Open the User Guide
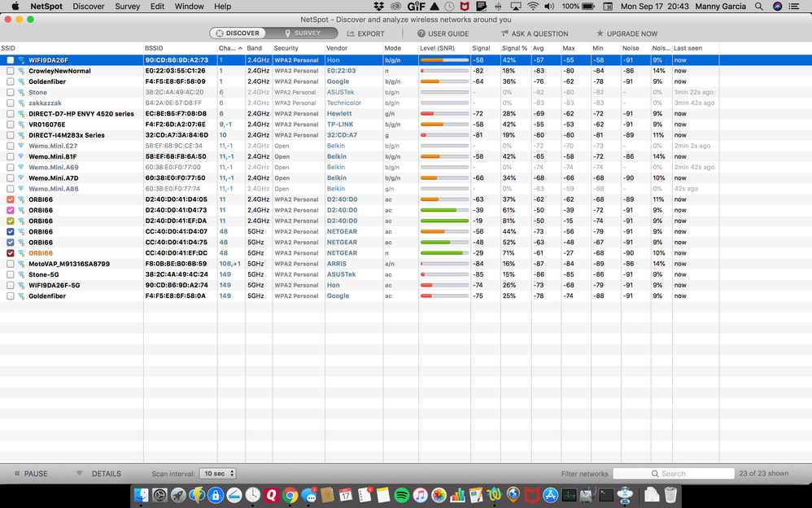Image resolution: width=812 pixels, height=508 pixels. (443, 34)
